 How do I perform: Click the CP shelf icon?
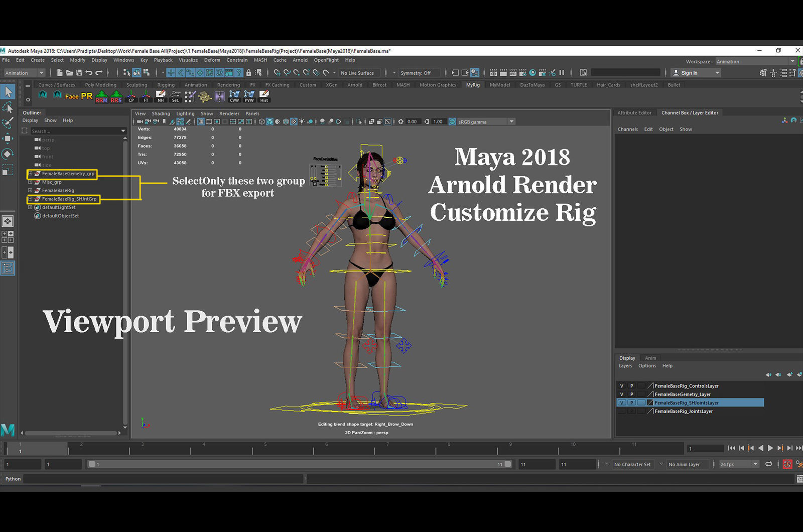tap(131, 96)
